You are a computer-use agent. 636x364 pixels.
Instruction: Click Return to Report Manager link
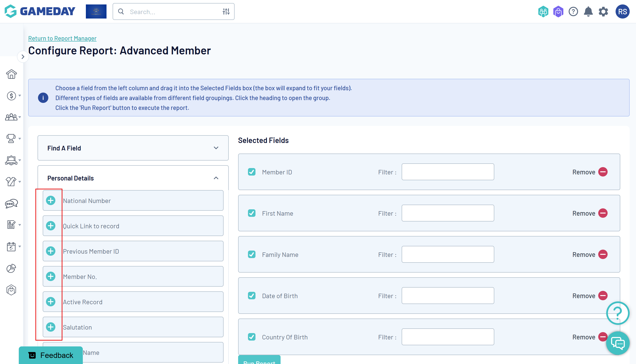coord(62,38)
